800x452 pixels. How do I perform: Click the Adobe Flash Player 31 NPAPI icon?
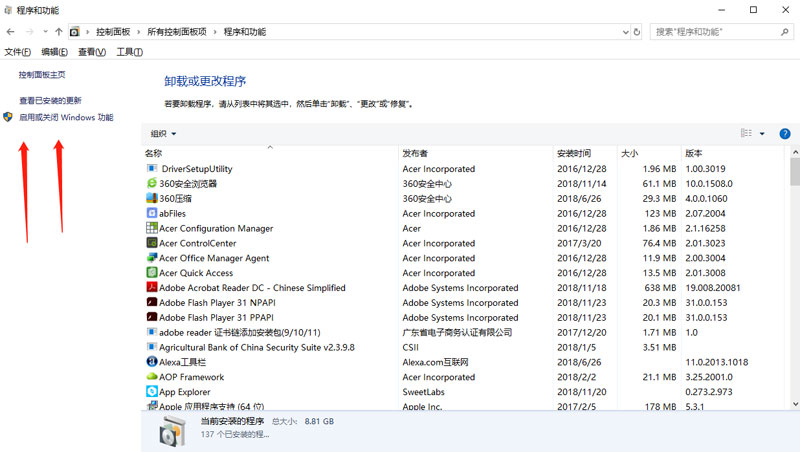coord(152,302)
